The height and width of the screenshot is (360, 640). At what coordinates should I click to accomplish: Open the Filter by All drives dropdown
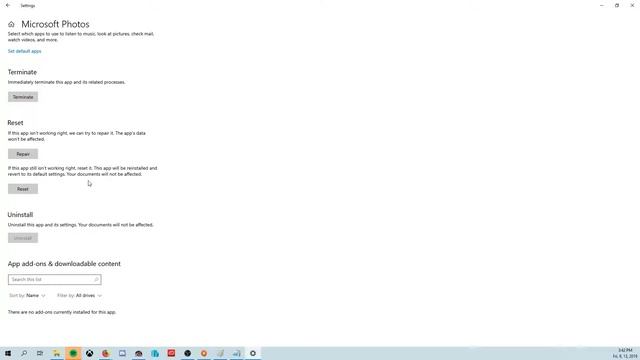pos(80,296)
